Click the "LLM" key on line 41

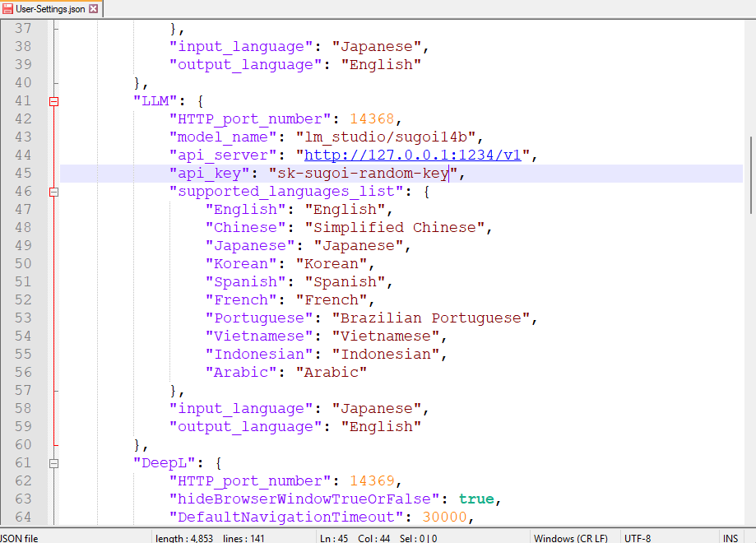click(155, 101)
